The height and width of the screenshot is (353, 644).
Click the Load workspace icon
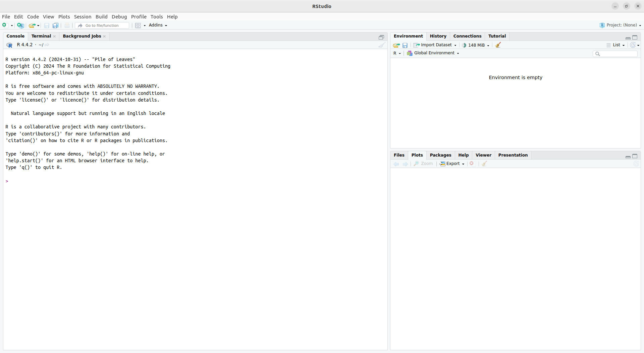click(396, 45)
